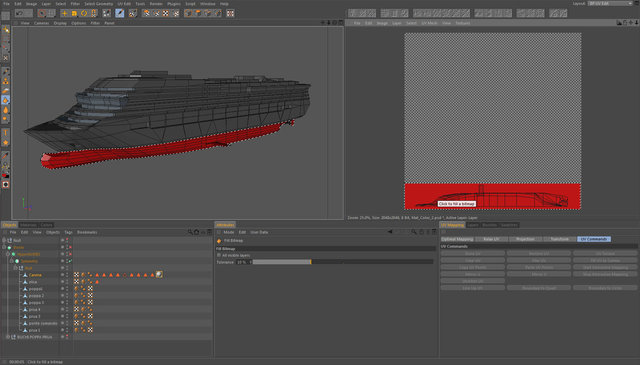The image size is (640, 365).
Task: Click the Scale tool icon in toolbar
Action: tap(74, 13)
